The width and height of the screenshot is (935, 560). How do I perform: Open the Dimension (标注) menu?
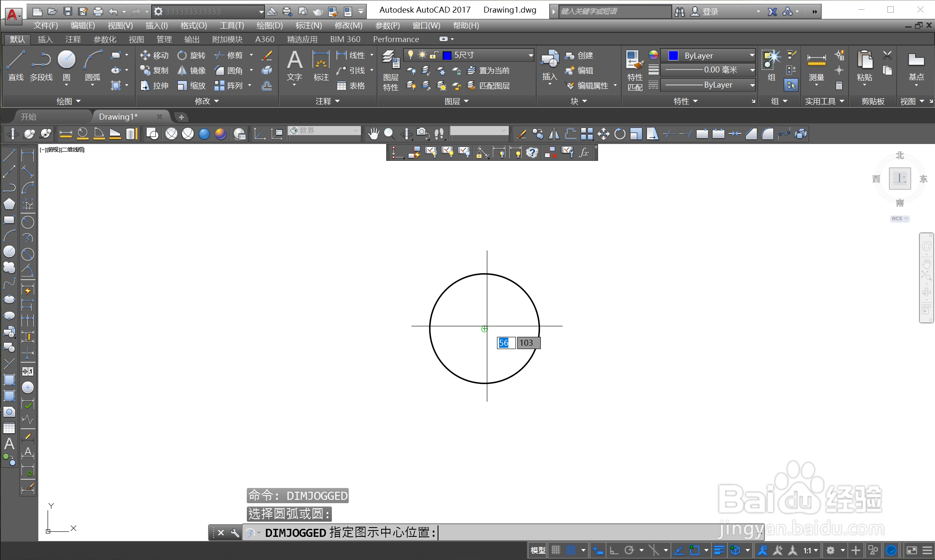308,25
